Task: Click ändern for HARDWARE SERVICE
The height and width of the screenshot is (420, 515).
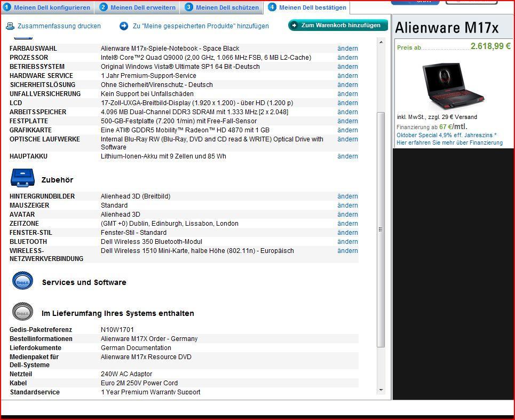Action: tap(347, 76)
